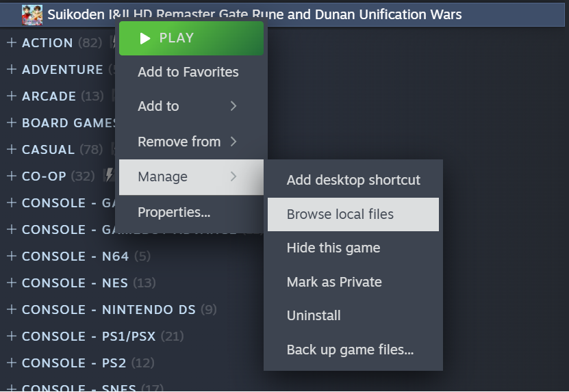Expand the CASUAL collection

point(11,149)
